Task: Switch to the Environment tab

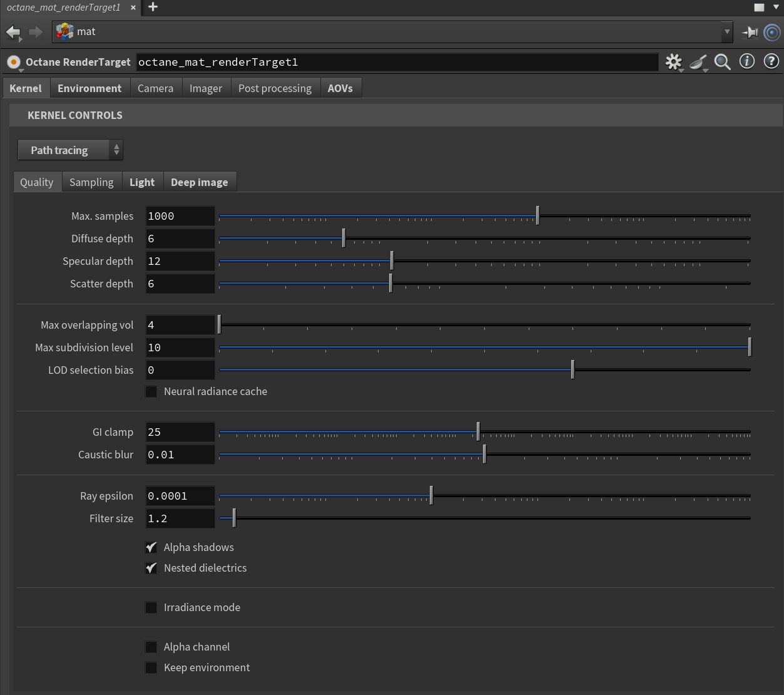Action: click(x=89, y=88)
